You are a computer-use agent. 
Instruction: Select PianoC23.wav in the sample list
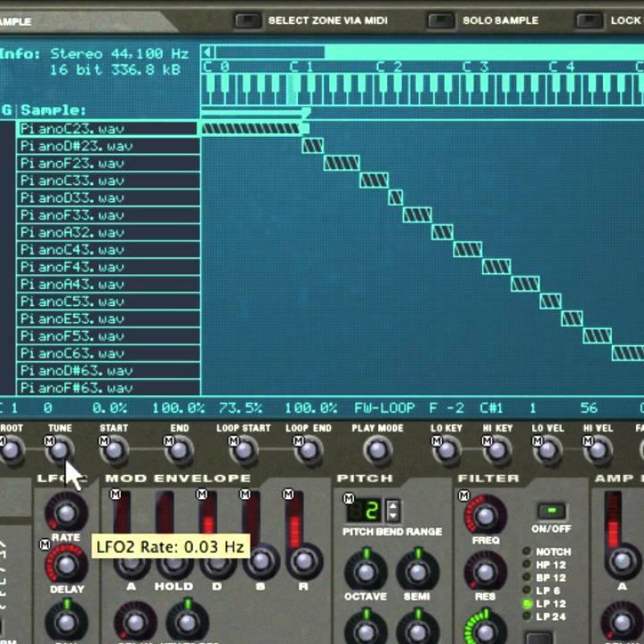point(108,129)
